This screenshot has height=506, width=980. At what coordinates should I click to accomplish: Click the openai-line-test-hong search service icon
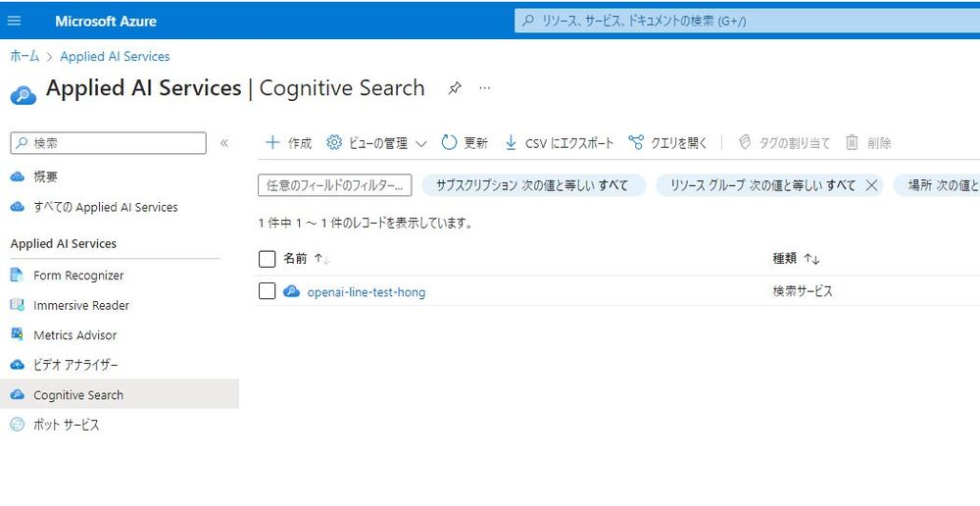[291, 291]
